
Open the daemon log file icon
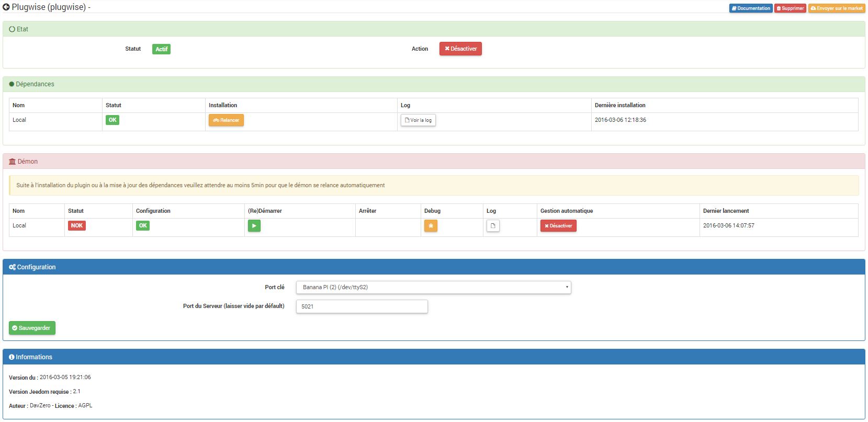[493, 226]
